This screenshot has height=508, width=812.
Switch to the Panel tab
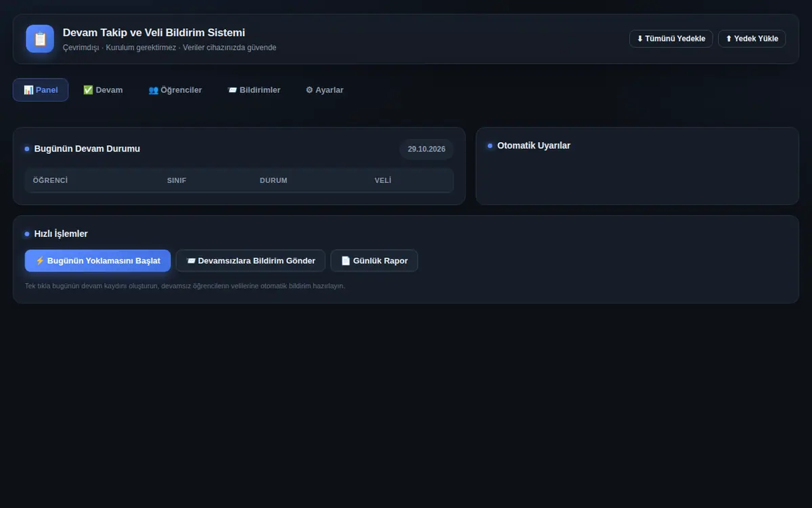click(x=41, y=90)
